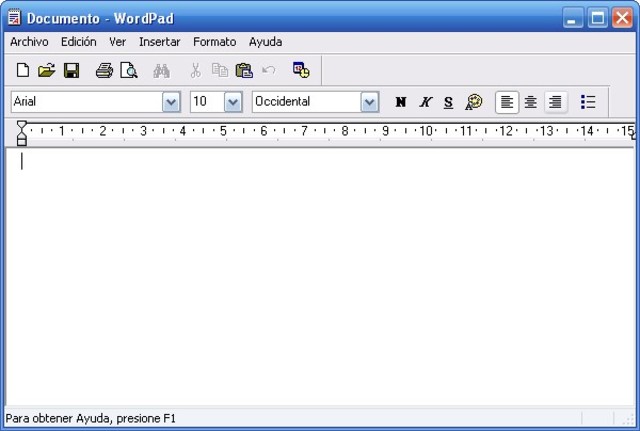
Task: Undo last action with Undo arrow
Action: tap(269, 70)
